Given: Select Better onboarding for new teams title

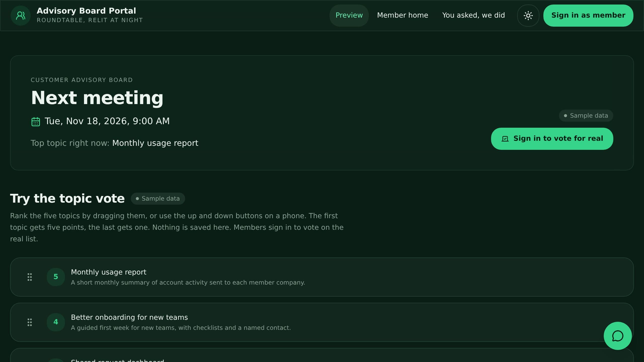Looking at the screenshot, I should tap(129, 317).
